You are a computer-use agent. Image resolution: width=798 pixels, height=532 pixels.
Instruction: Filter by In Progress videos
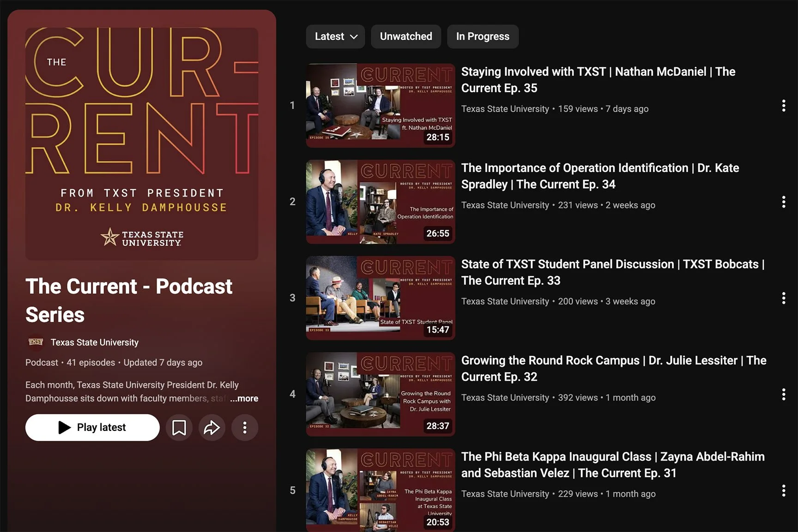pos(483,36)
